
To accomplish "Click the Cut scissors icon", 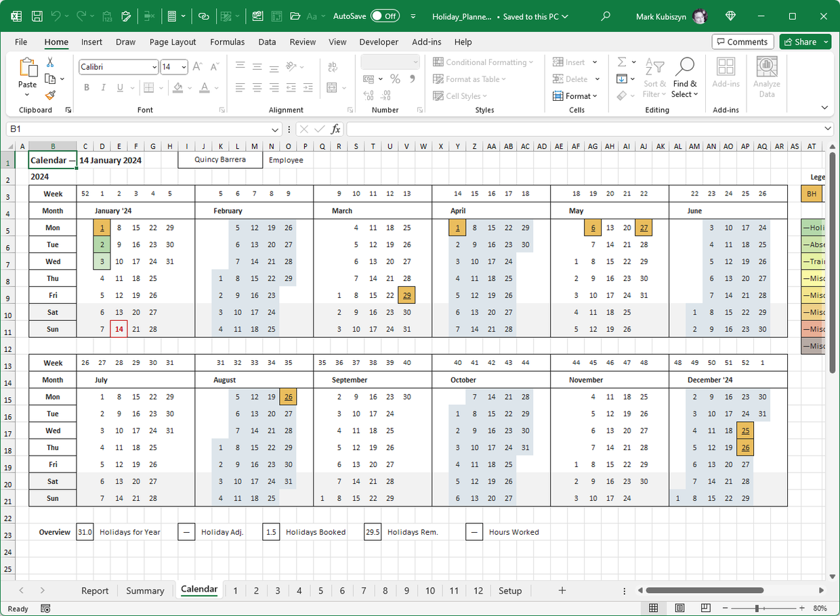I will tap(50, 62).
